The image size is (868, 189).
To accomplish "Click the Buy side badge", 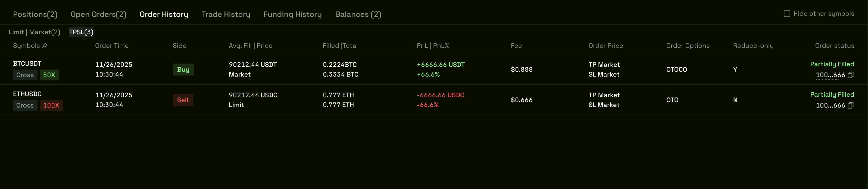I will pyautogui.click(x=183, y=70).
